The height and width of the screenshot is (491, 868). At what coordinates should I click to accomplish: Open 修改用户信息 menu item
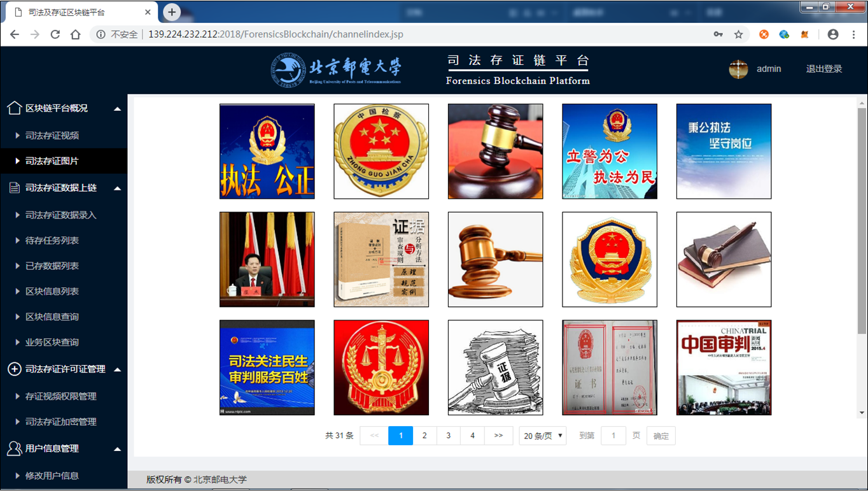point(52,476)
